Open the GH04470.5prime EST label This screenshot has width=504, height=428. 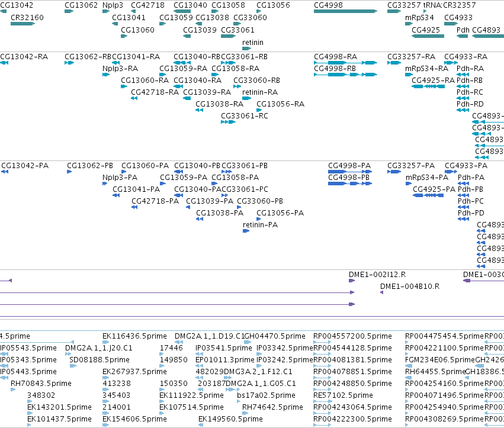tap(275, 336)
